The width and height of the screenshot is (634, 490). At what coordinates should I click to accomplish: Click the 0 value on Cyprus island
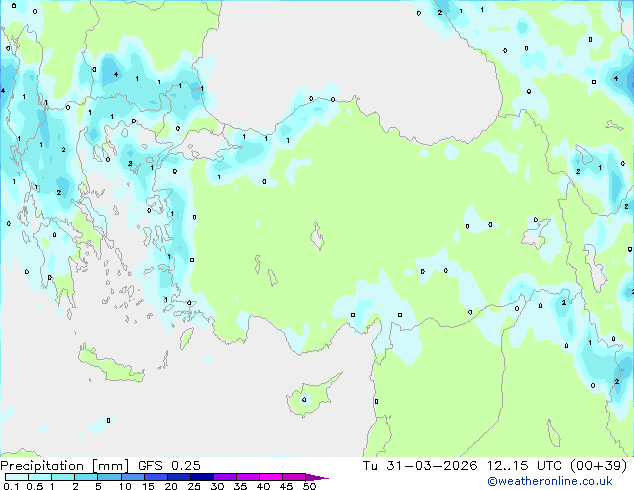coord(304,400)
